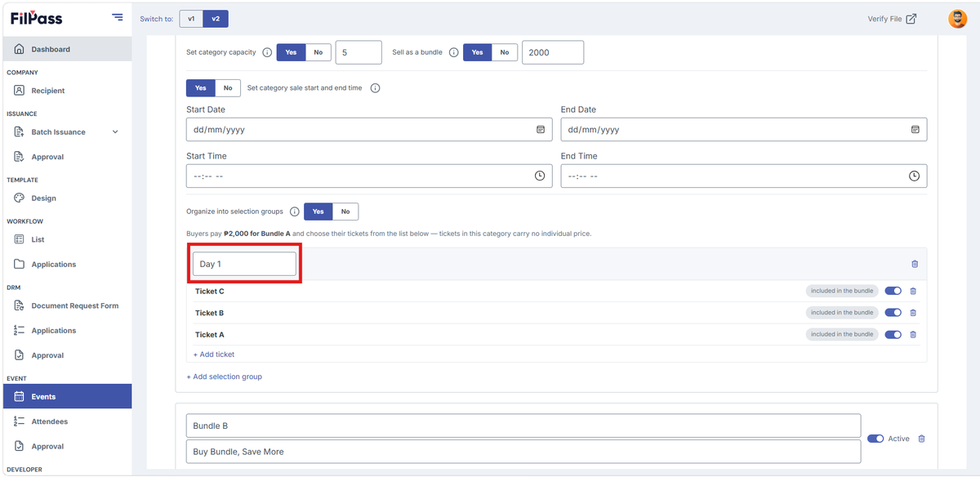Select the v2 version button
This screenshot has width=980, height=477.
[x=215, y=18]
